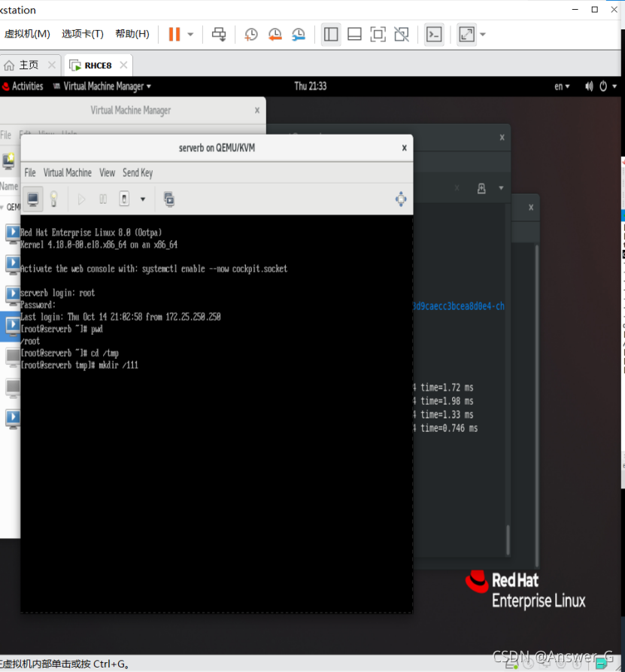Open the en input language dropdown

[562, 86]
